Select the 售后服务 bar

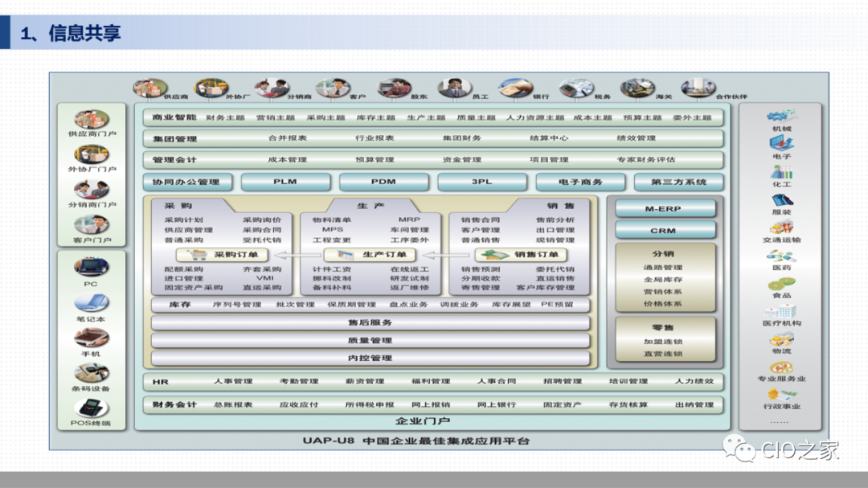click(371, 322)
